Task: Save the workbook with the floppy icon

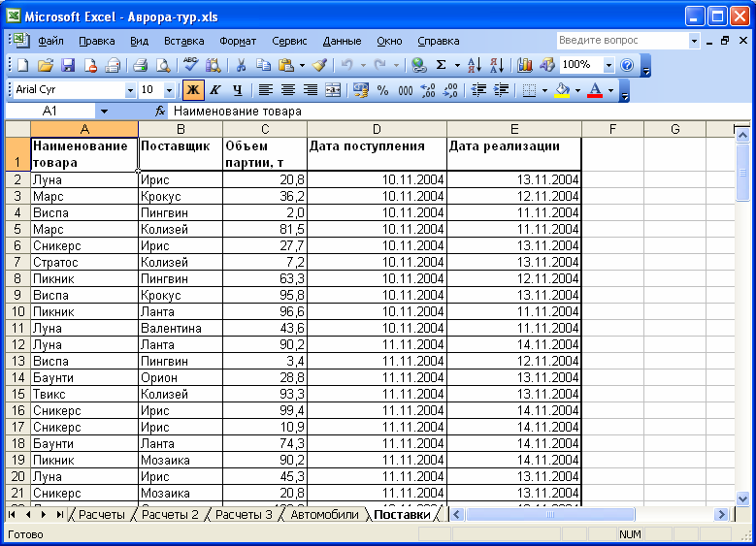Action: 68,65
